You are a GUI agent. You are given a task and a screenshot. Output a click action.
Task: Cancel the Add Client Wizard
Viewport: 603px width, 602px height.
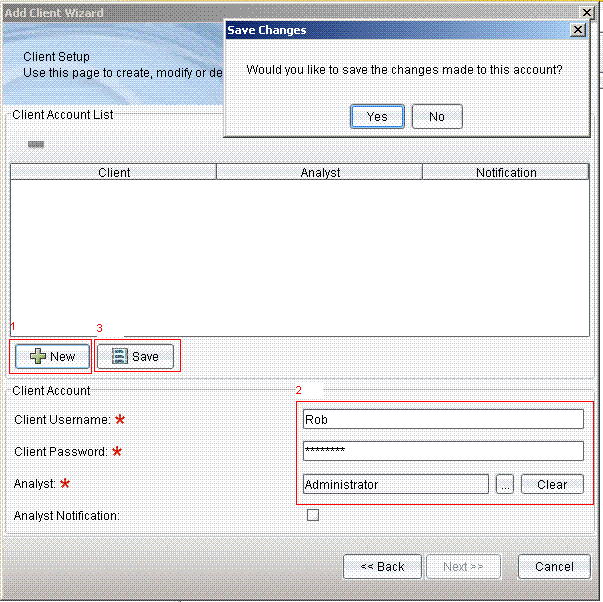(554, 566)
